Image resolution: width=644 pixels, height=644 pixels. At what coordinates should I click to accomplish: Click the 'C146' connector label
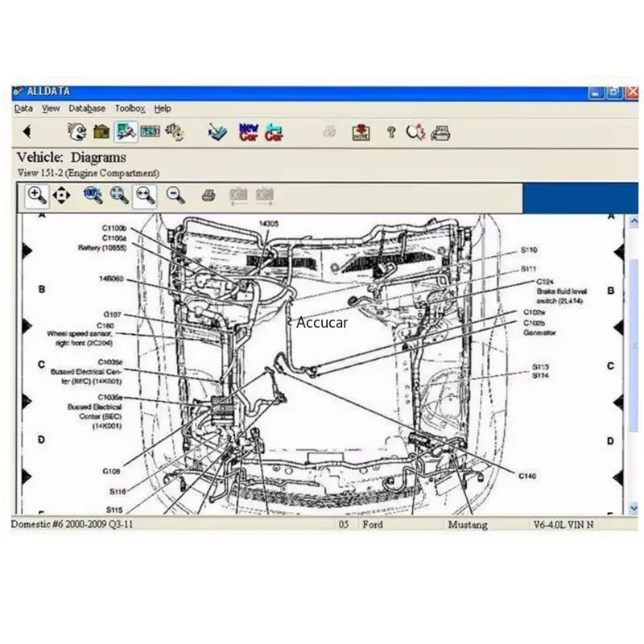pyautogui.click(x=527, y=476)
